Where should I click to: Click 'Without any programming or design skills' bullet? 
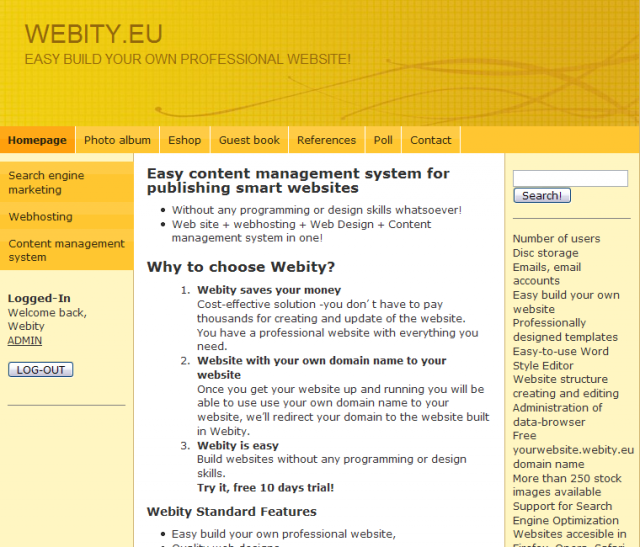(x=316, y=210)
